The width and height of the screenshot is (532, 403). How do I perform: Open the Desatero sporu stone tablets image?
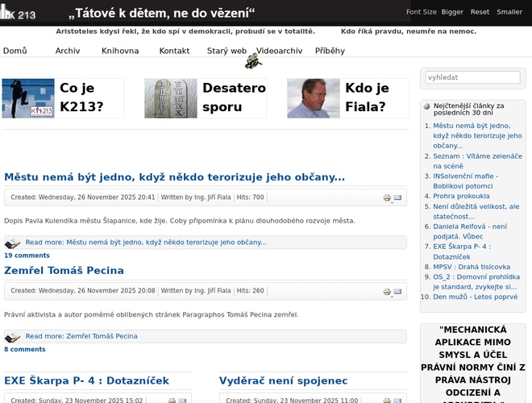170,98
